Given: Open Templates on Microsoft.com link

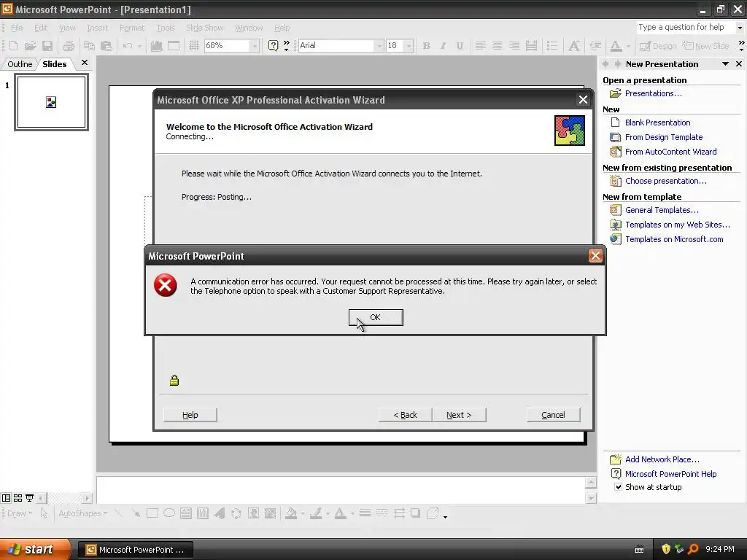Looking at the screenshot, I should click(x=674, y=239).
